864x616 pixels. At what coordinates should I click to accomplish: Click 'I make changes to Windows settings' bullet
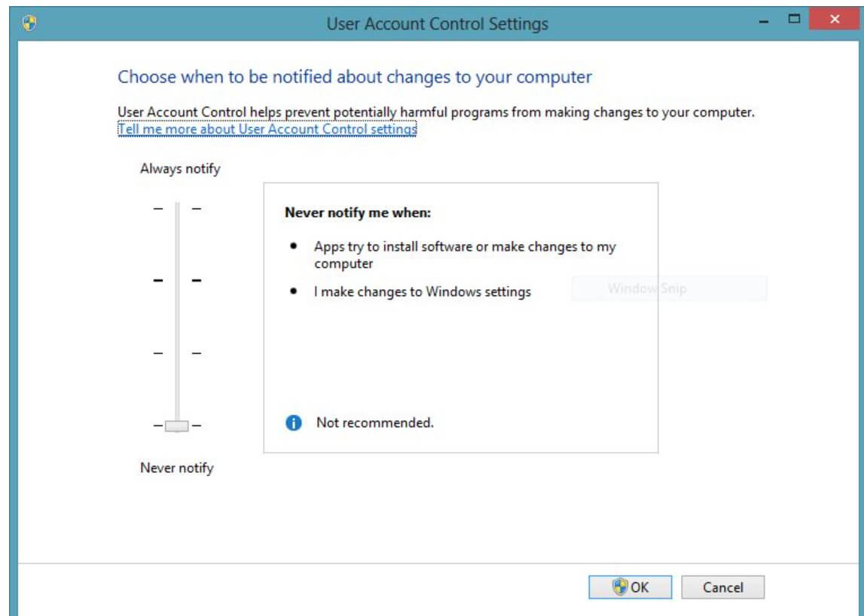pos(423,291)
